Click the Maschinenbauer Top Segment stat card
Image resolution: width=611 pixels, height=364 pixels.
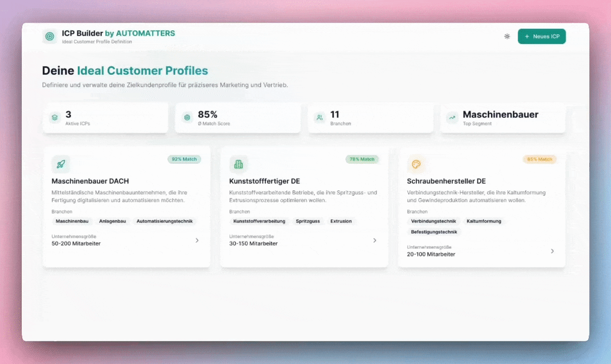tap(503, 118)
